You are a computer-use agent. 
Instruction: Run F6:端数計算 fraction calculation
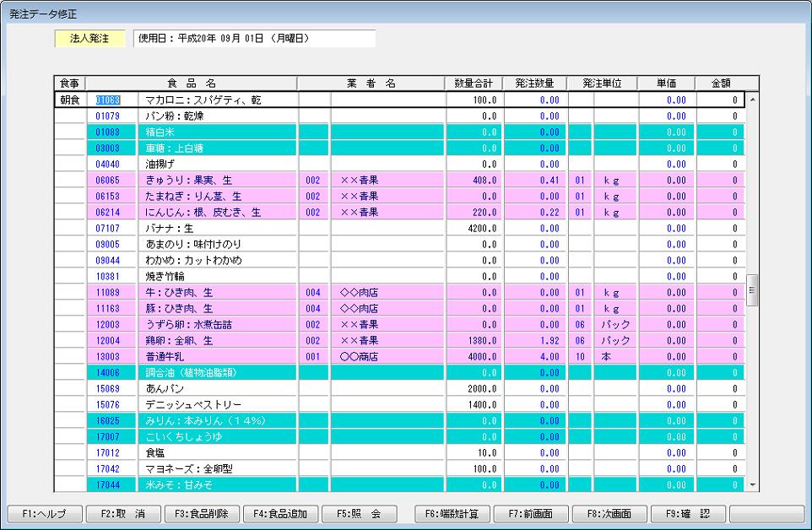click(x=452, y=513)
